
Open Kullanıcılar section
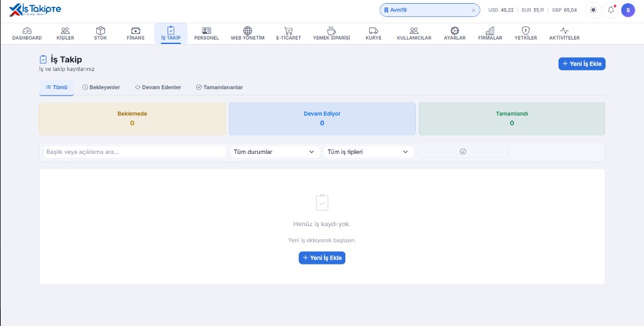[x=414, y=34]
